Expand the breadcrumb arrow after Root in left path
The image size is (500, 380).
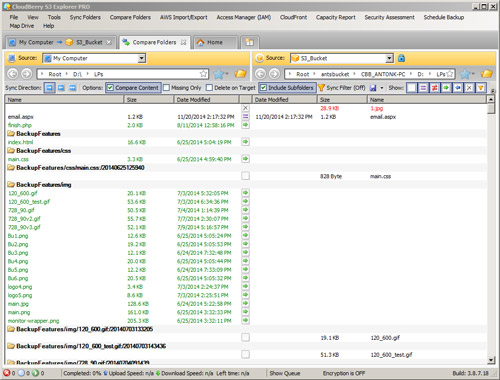point(67,74)
